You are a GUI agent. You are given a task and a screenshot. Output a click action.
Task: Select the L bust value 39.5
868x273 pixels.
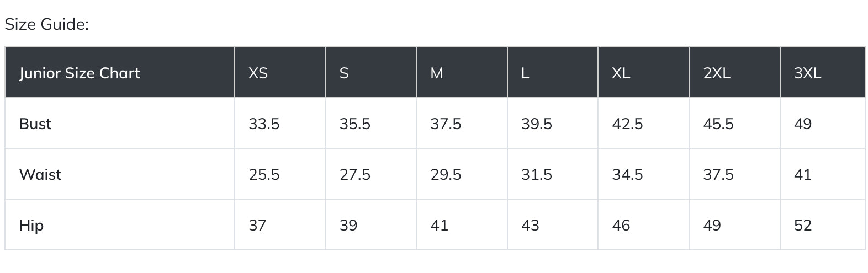pyautogui.click(x=536, y=124)
